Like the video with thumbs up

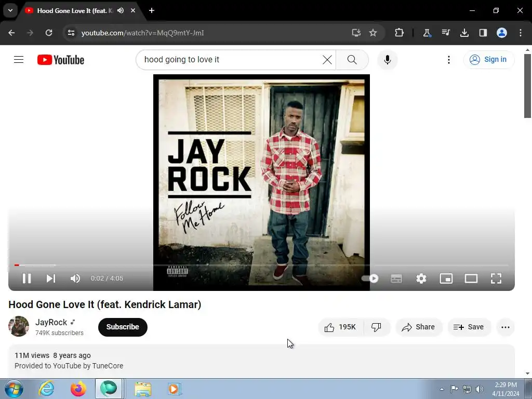[340, 327]
